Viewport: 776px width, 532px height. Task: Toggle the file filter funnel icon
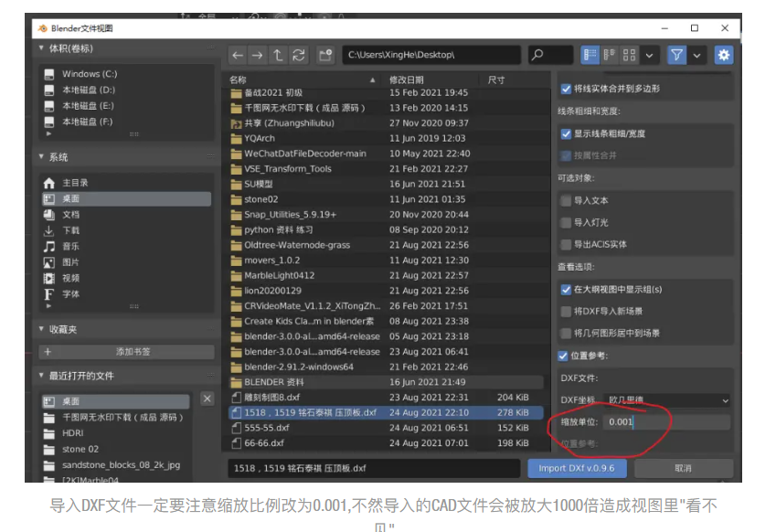pyautogui.click(x=676, y=55)
